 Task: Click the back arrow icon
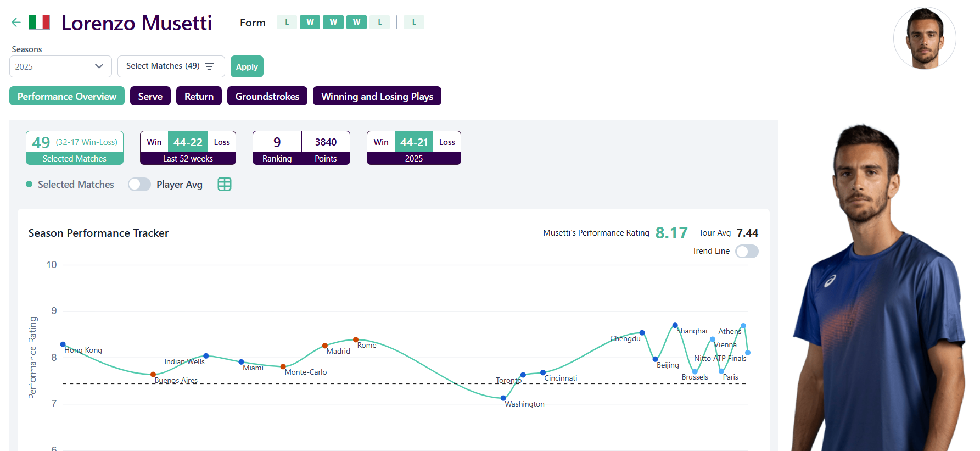pos(16,23)
